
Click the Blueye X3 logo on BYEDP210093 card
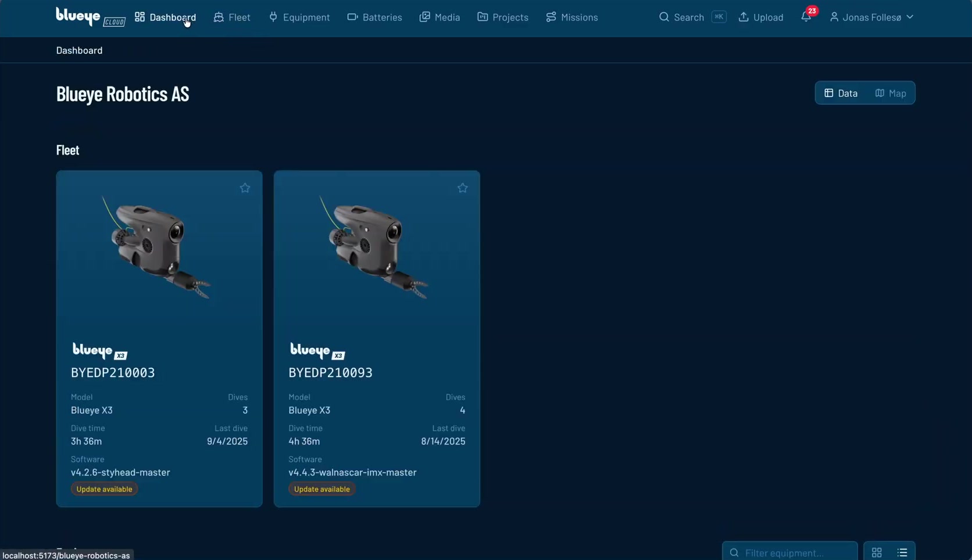[x=317, y=351]
